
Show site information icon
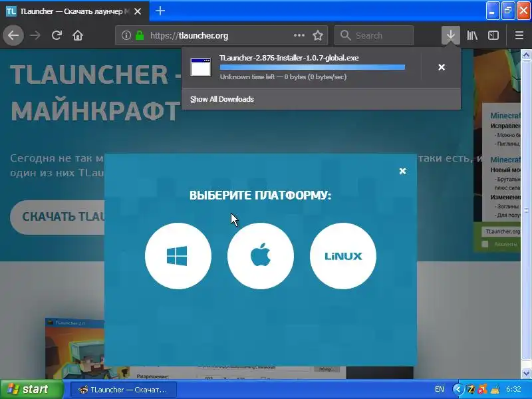pos(126,35)
